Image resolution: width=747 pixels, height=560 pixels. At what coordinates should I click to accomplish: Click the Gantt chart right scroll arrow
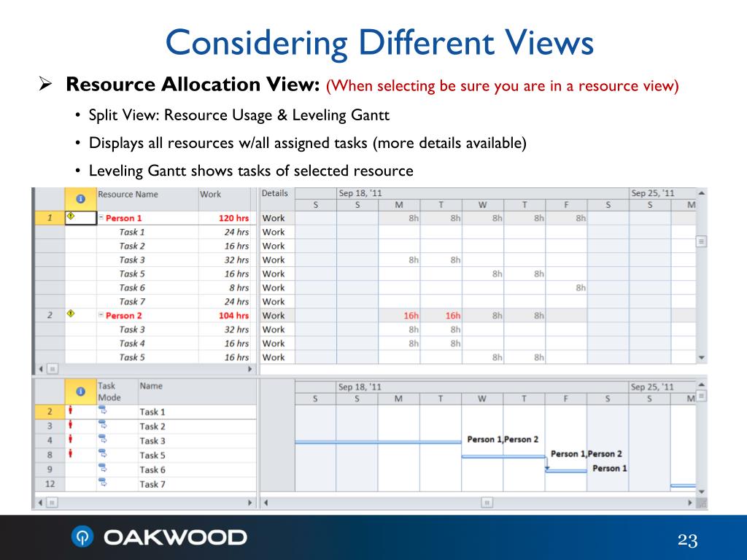[x=689, y=502]
